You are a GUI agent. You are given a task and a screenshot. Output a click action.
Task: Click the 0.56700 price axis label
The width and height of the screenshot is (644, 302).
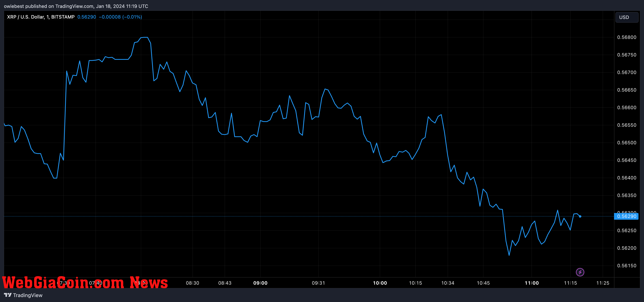click(627, 72)
